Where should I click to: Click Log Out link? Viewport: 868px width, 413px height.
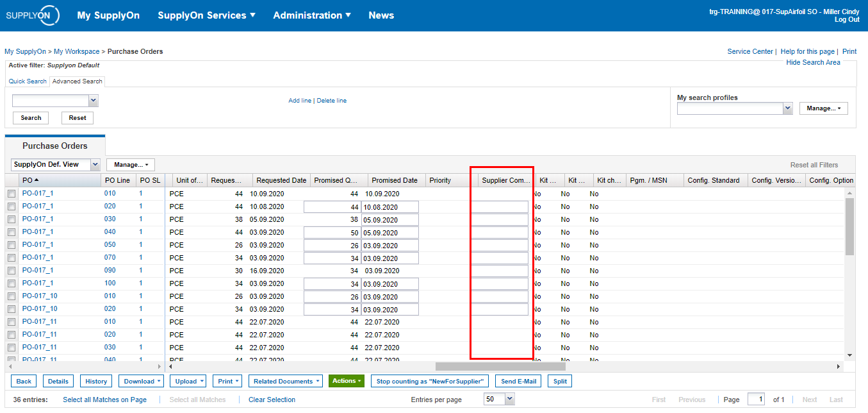(x=847, y=20)
